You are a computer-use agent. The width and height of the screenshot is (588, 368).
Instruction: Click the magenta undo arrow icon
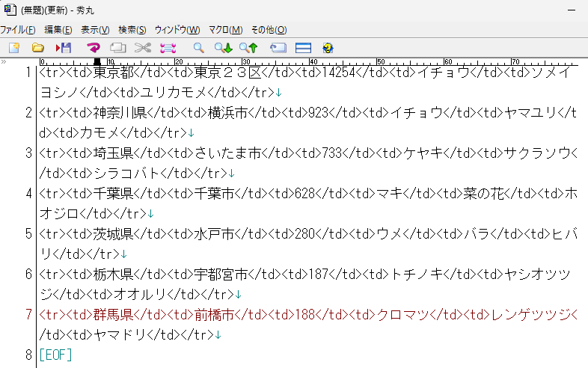(93, 48)
